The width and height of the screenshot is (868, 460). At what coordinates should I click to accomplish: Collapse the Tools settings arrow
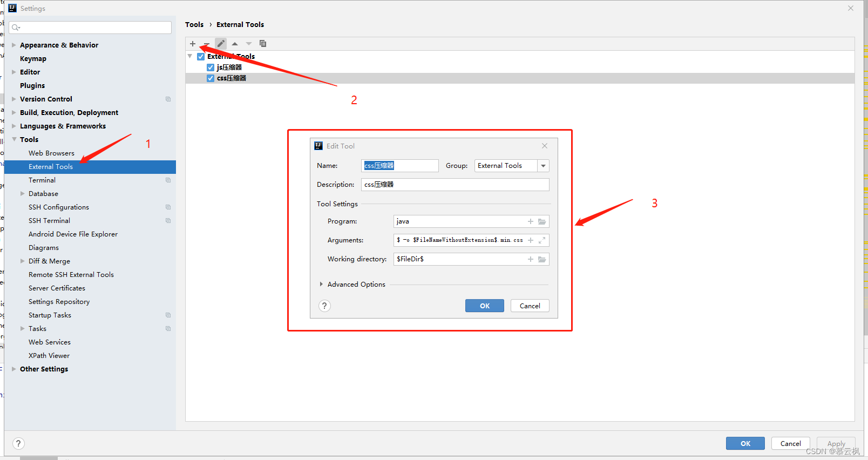click(14, 140)
